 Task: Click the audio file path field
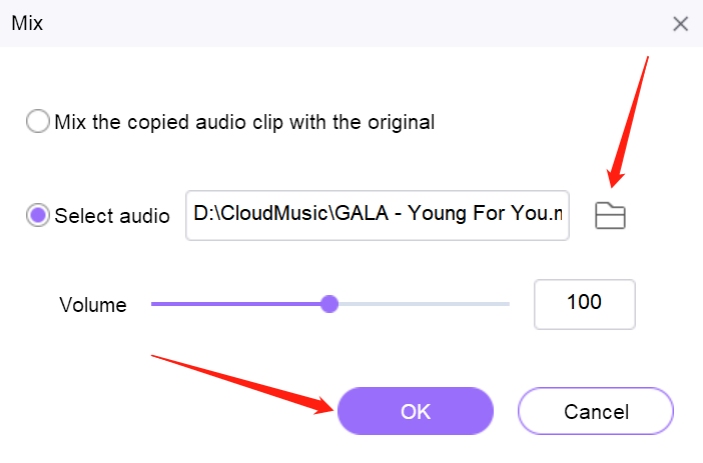pos(378,215)
